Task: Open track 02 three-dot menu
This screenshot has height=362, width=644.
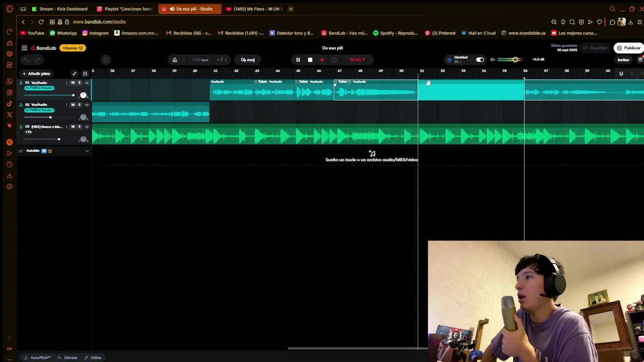Action: pyautogui.click(x=66, y=105)
